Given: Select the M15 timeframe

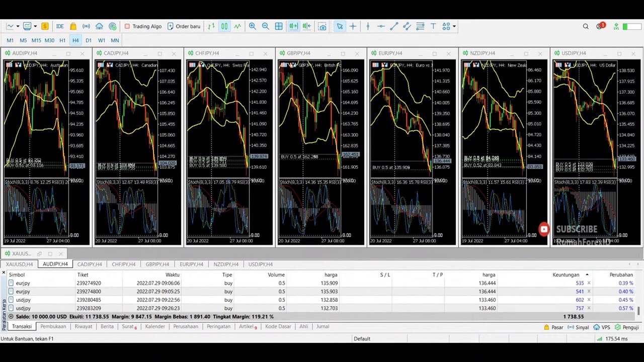Looking at the screenshot, I should click(x=36, y=40).
